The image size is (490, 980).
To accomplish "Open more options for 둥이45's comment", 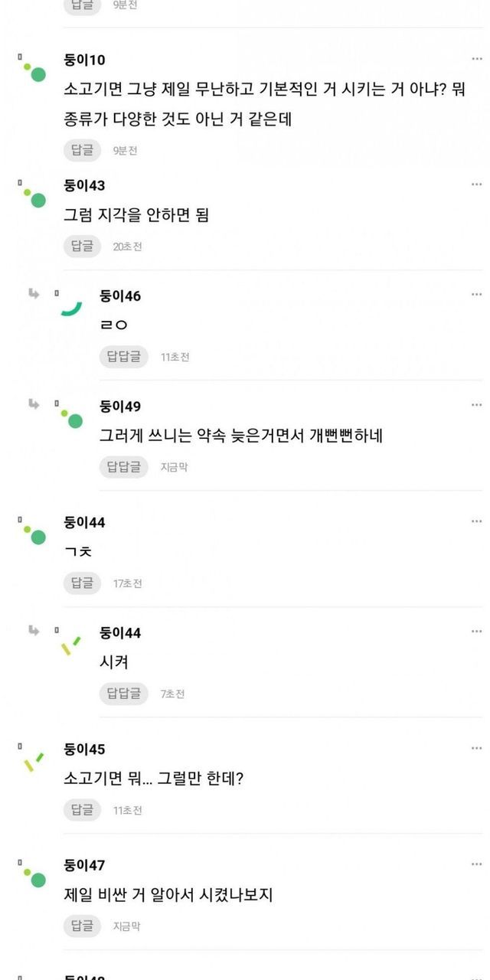I will (476, 749).
